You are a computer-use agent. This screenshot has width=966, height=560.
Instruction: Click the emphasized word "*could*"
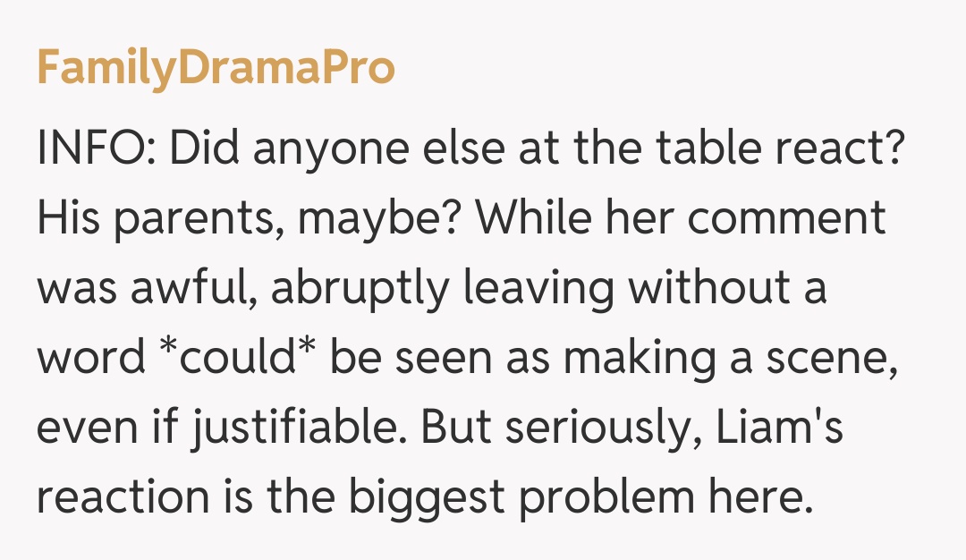[x=237, y=358]
